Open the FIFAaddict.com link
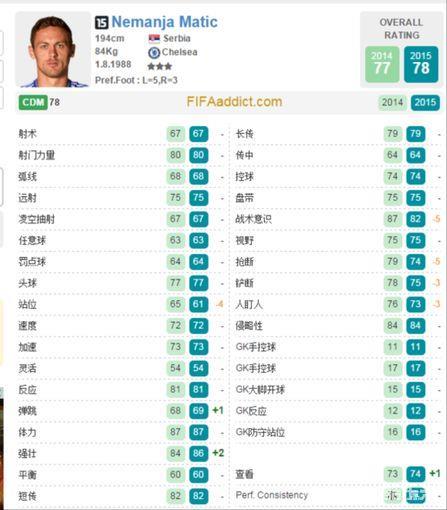Screen dimensions: 447x510 coord(234,102)
